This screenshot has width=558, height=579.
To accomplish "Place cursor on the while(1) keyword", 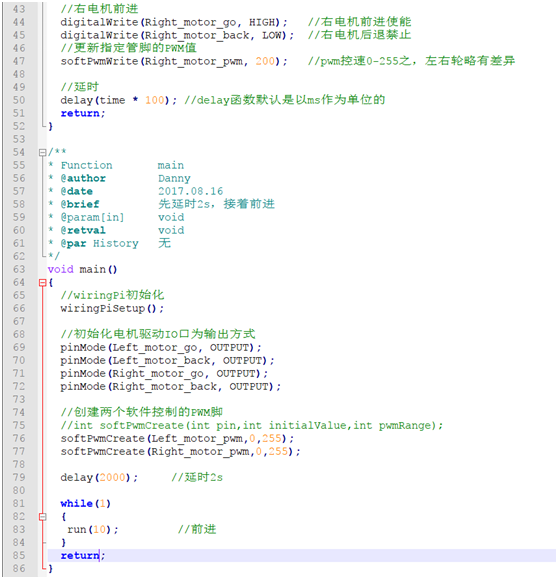I will tap(85, 503).
